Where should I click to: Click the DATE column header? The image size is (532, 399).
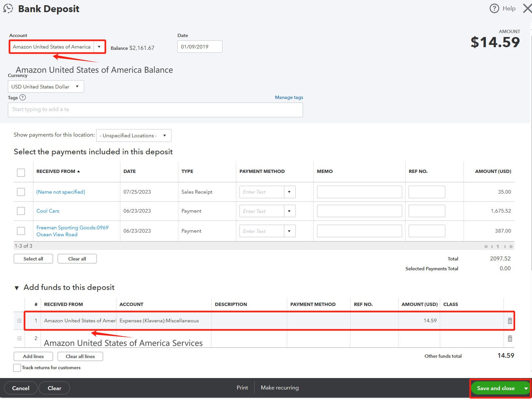[x=130, y=171]
